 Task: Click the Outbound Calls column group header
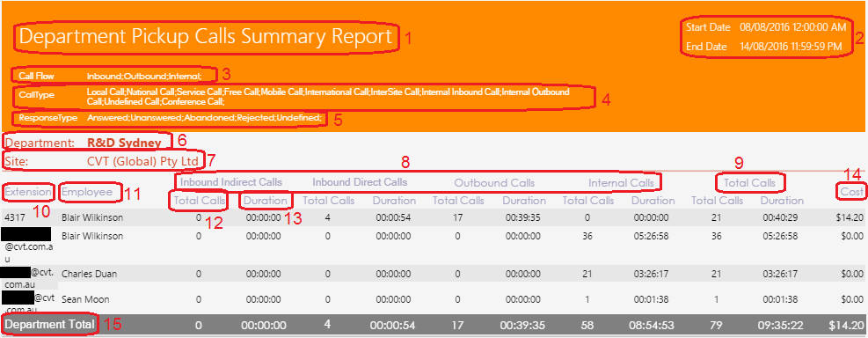pyautogui.click(x=494, y=183)
